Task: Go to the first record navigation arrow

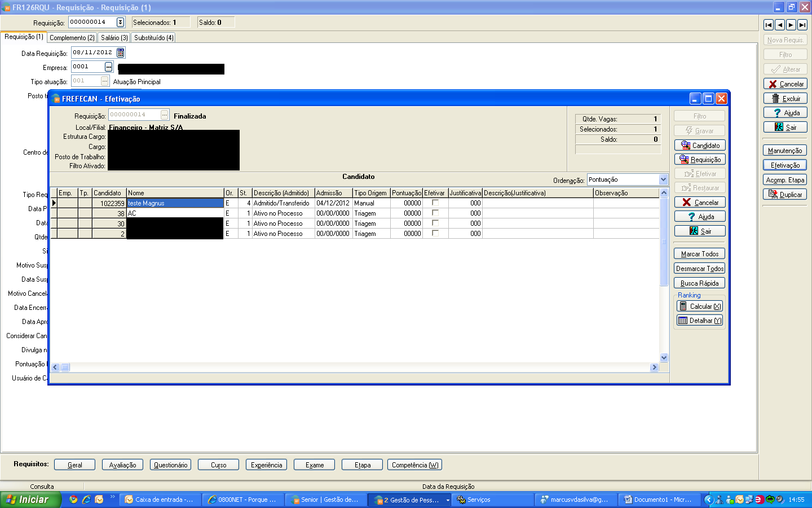Action: [x=768, y=25]
